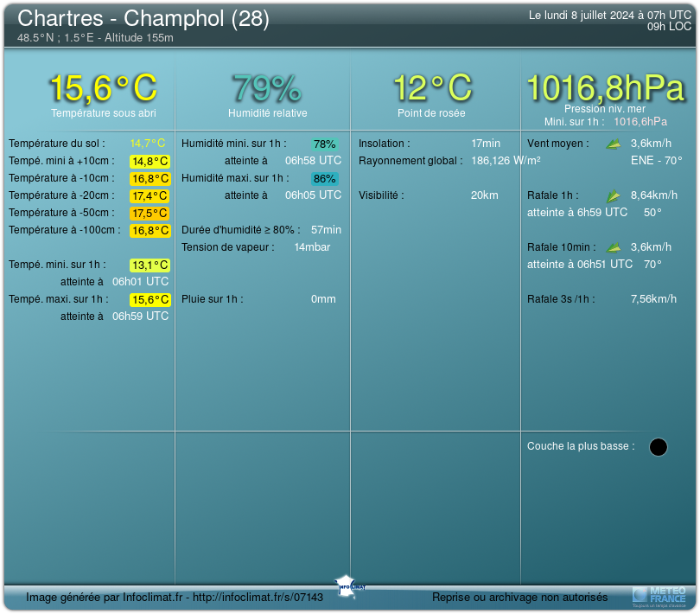
Task: Click the Couche la plus basse label
Action: (581, 446)
